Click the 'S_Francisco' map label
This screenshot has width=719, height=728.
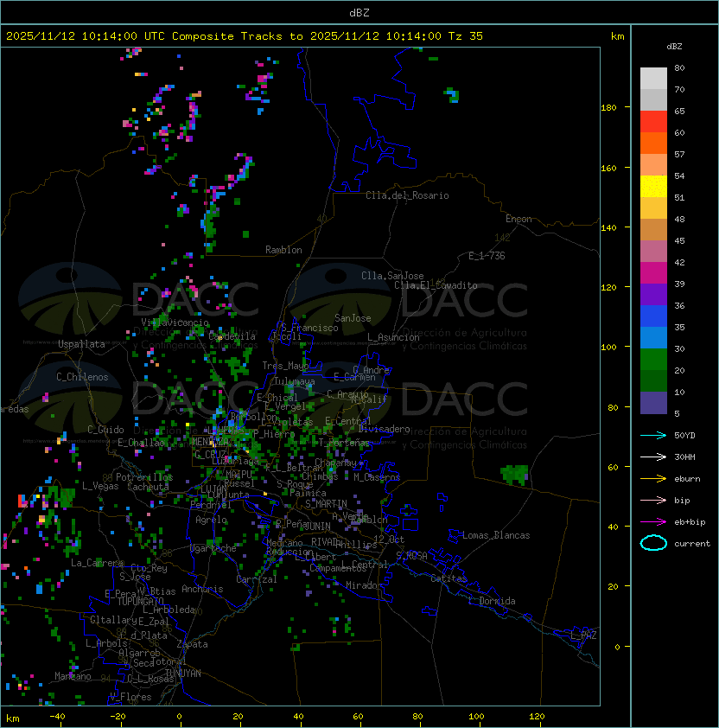click(x=309, y=328)
